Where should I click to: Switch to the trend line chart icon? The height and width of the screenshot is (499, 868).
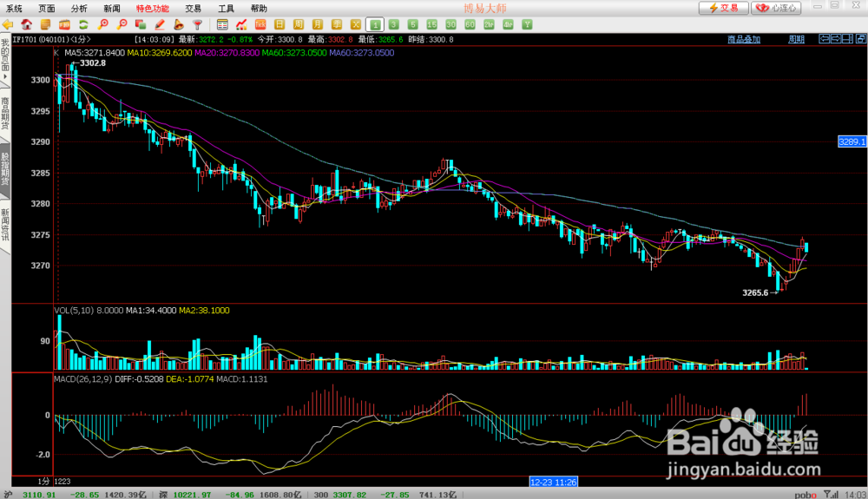point(241,25)
